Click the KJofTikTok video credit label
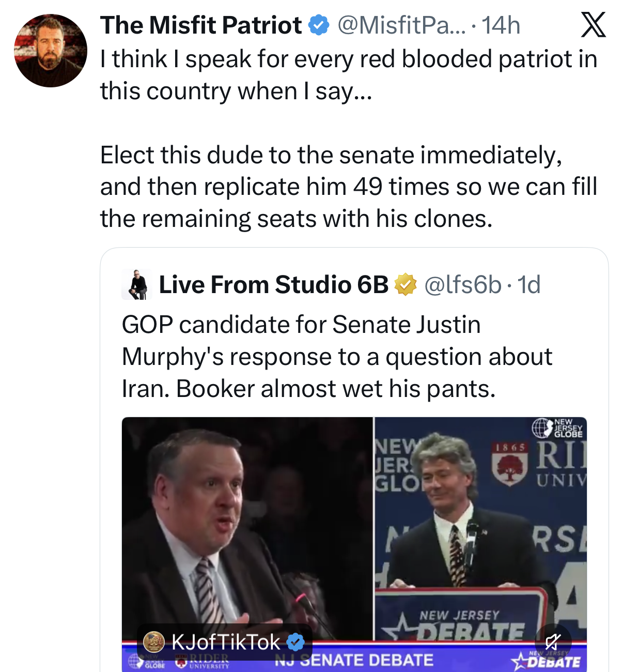The width and height of the screenshot is (623, 672). point(225,642)
